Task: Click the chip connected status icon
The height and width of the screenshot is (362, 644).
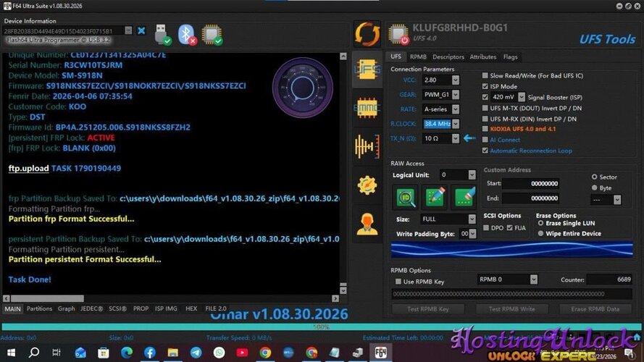Action: (x=212, y=35)
